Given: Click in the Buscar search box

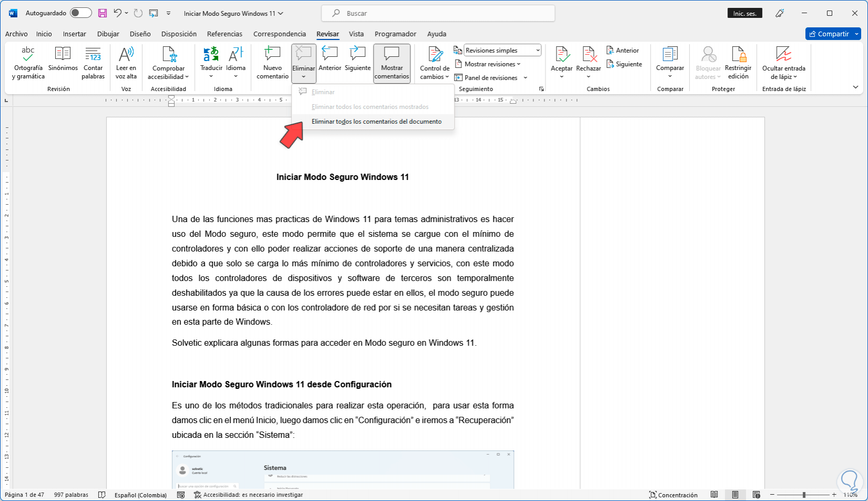Looking at the screenshot, I should point(438,13).
